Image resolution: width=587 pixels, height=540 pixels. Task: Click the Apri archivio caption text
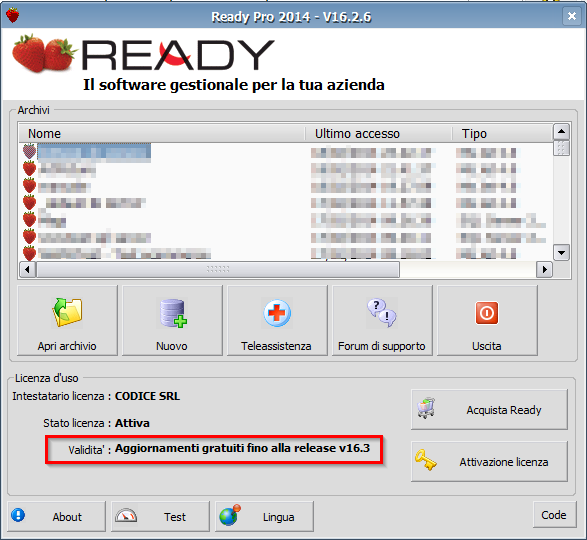(x=67, y=346)
